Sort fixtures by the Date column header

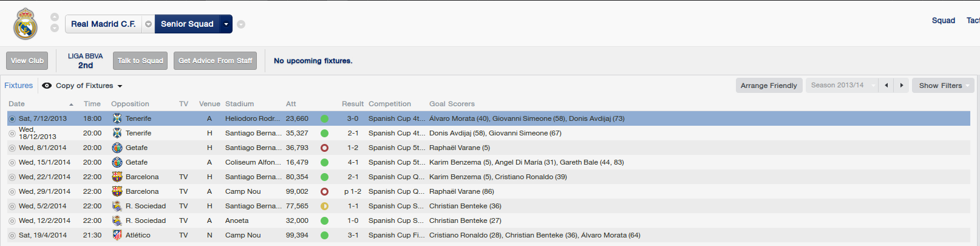[16, 104]
